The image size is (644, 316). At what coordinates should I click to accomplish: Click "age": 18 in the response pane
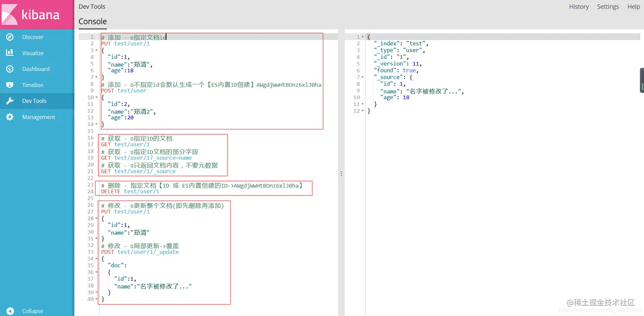tap(395, 98)
